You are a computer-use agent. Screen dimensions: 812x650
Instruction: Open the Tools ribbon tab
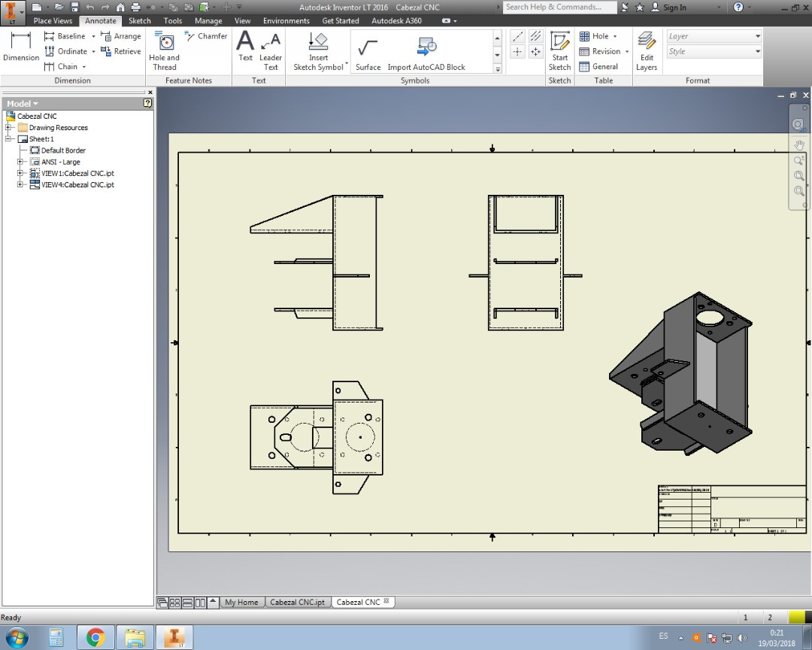click(x=172, y=21)
